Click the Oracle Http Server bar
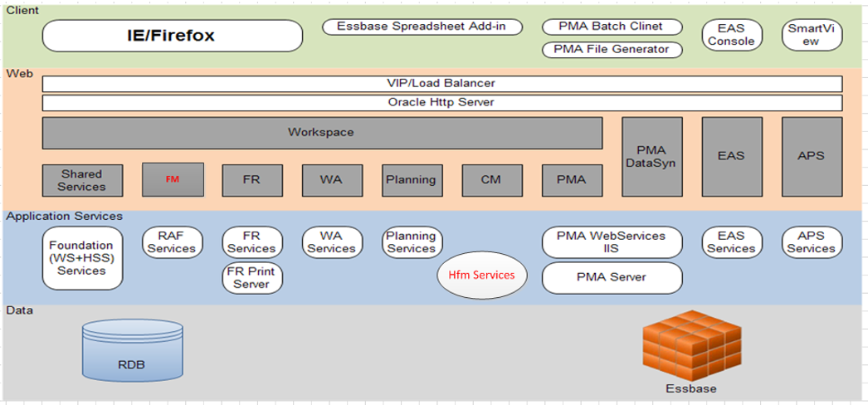 coord(442,103)
